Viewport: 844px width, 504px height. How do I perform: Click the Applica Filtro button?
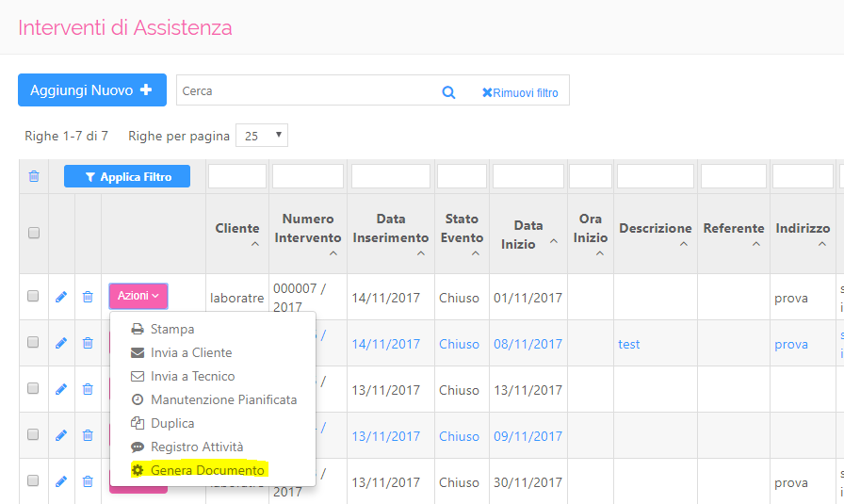point(127,176)
